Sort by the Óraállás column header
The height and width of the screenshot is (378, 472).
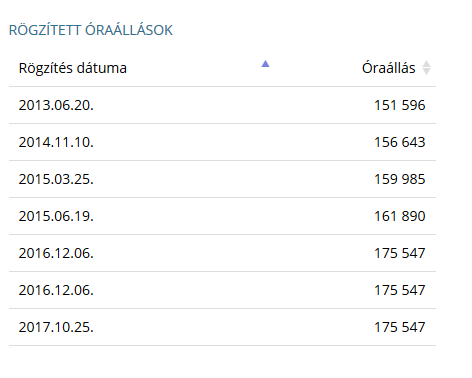coord(389,68)
